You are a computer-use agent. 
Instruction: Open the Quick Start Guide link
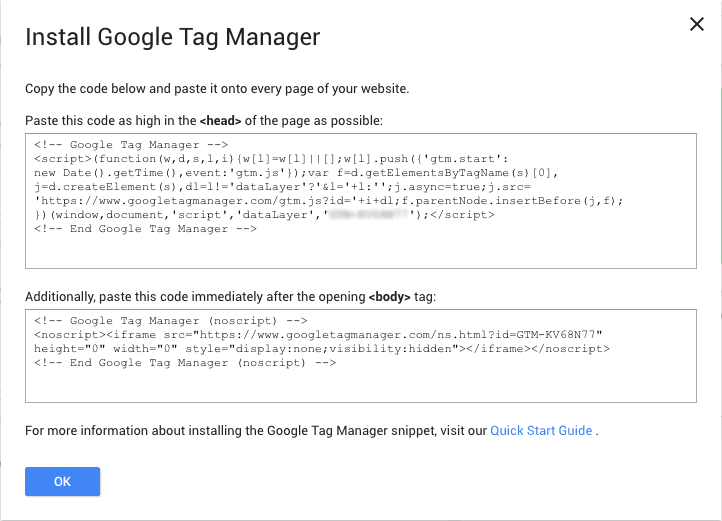click(541, 431)
